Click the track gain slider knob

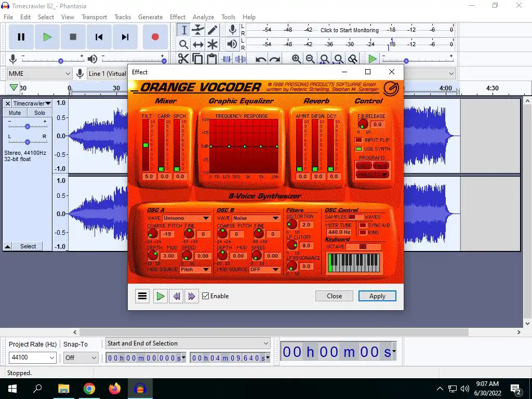tap(28, 126)
